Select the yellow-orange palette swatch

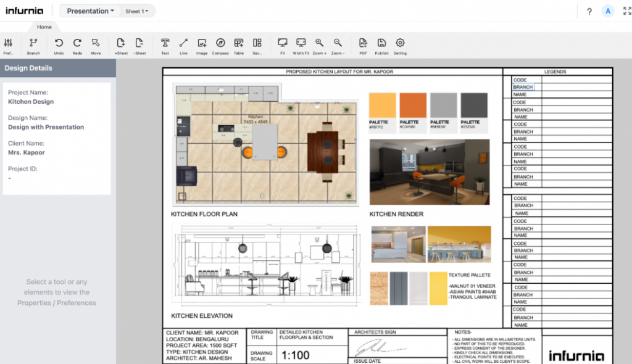tap(383, 105)
